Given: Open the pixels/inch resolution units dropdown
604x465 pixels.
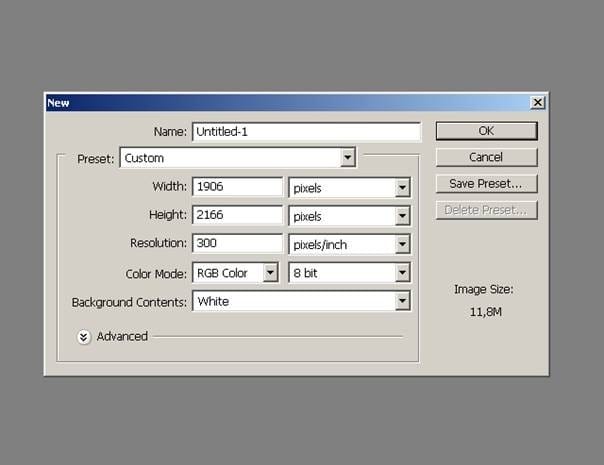Looking at the screenshot, I should click(349, 244).
